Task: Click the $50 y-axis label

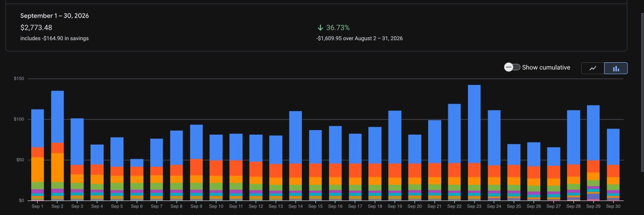Action: coord(20,160)
